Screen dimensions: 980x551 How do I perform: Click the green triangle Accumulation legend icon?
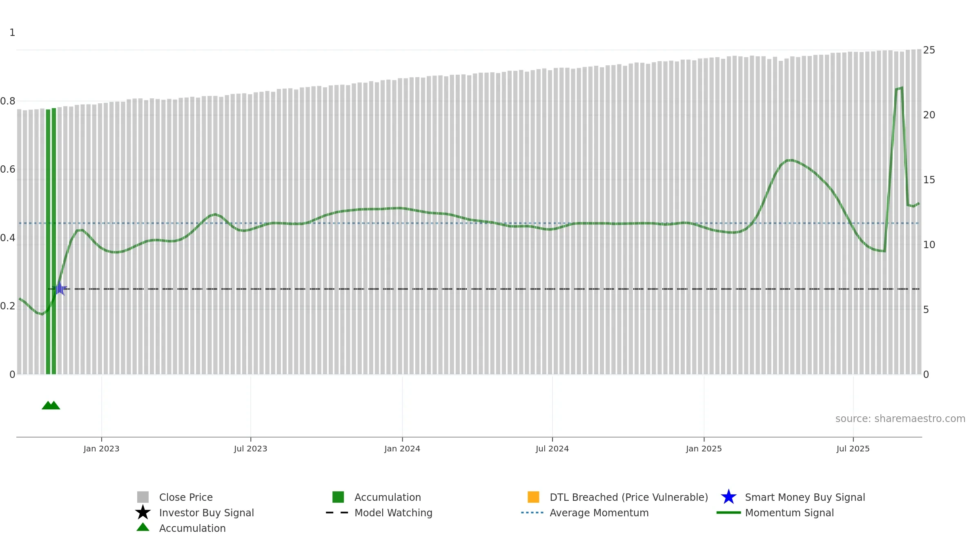[143, 527]
